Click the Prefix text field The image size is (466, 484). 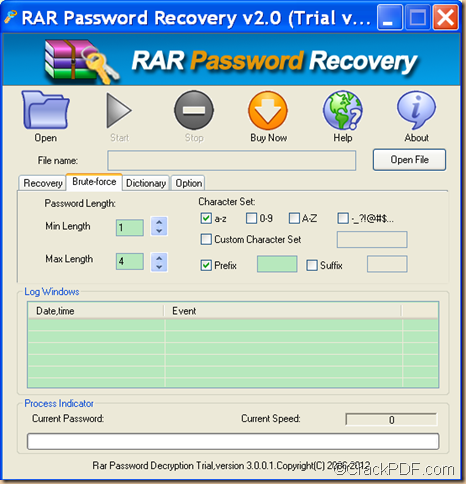tap(277, 264)
